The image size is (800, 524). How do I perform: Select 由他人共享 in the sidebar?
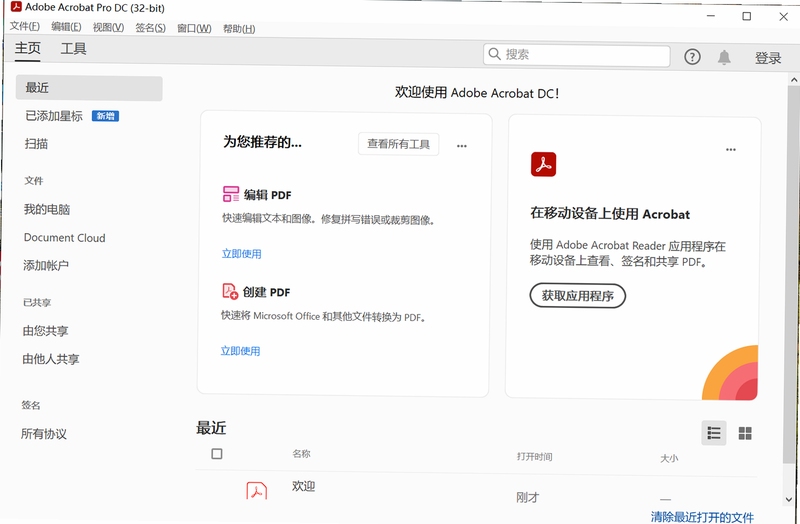(51, 359)
